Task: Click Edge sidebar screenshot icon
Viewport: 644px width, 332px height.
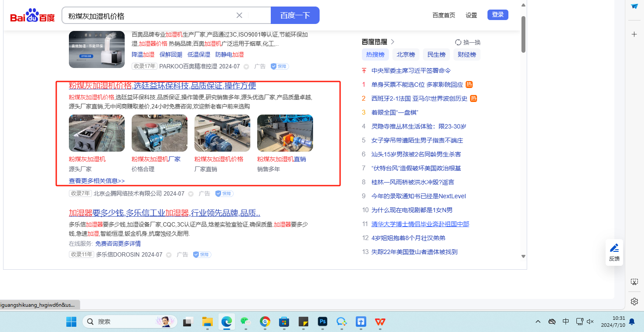Action: click(634, 282)
